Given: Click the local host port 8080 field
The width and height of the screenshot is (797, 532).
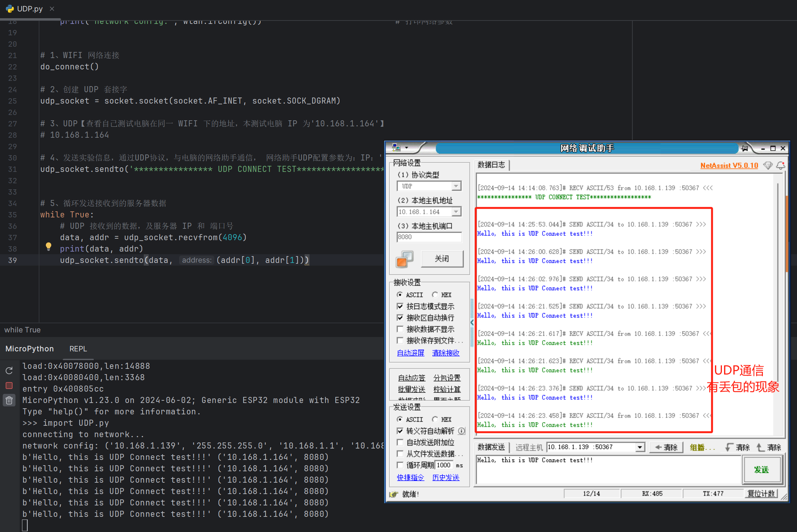Looking at the screenshot, I should (429, 237).
